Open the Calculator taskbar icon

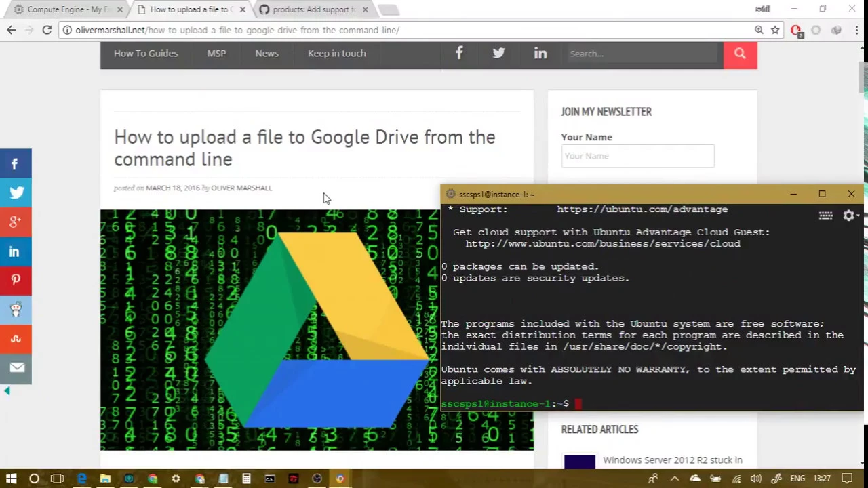click(x=246, y=479)
